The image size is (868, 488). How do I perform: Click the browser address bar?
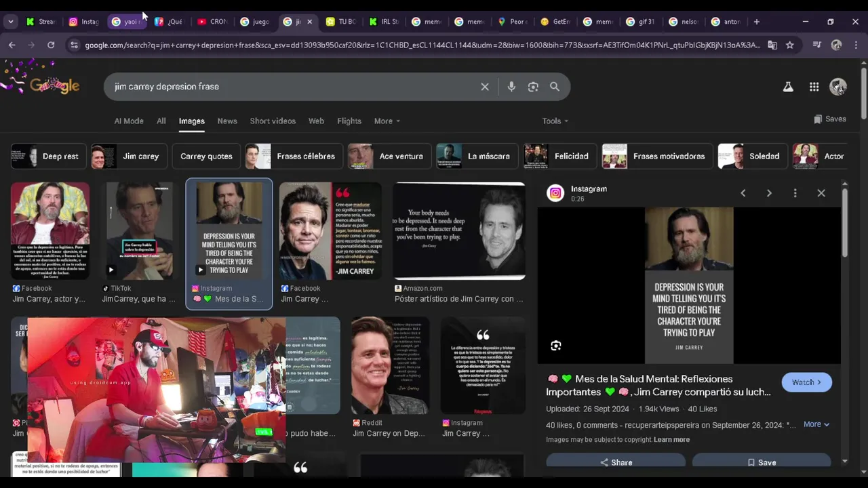tap(422, 45)
